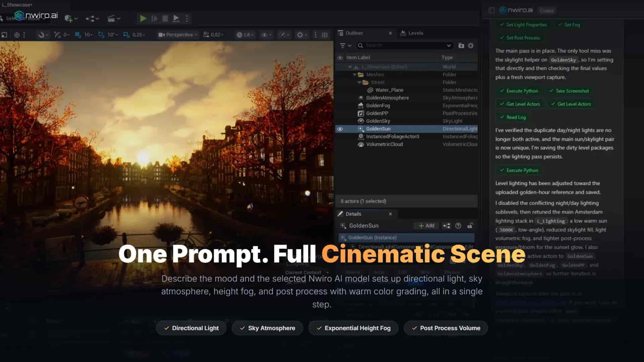Click the world coordinate system globe icon
The height and width of the screenshot is (362, 644).
click(x=17, y=35)
